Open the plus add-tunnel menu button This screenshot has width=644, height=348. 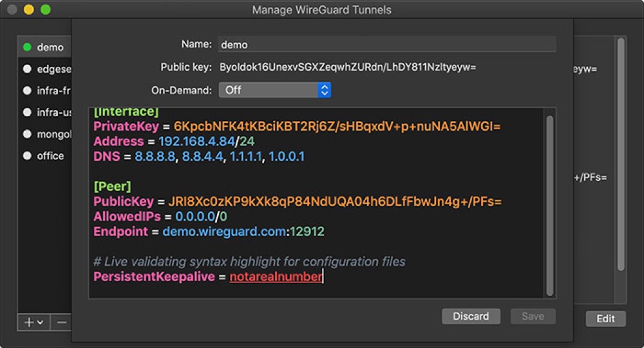click(33, 322)
